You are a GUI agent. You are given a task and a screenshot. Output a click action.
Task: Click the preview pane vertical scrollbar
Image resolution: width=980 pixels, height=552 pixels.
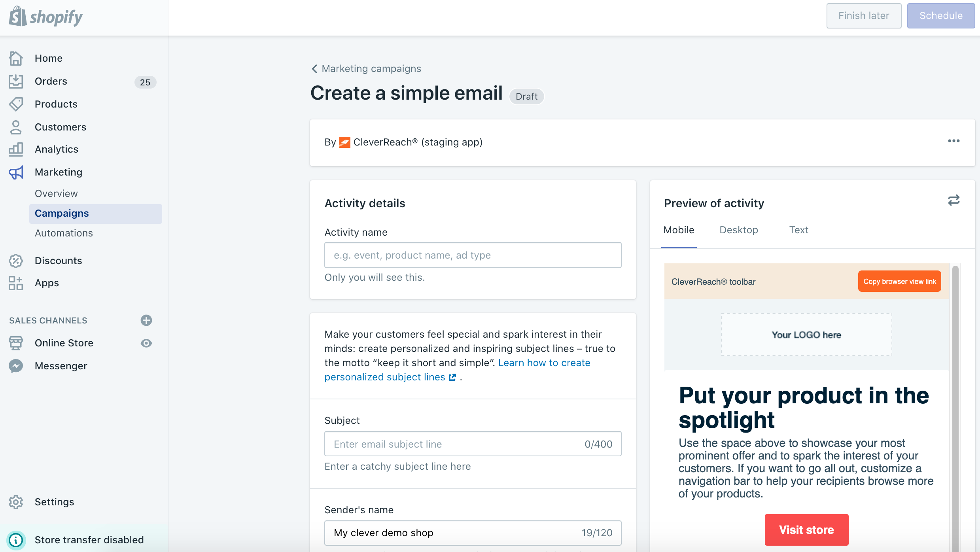point(955,395)
